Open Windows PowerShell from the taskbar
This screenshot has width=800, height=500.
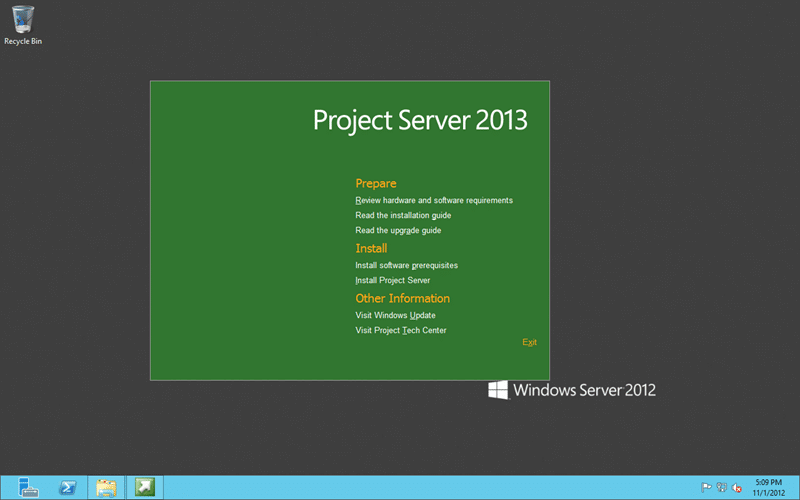67,487
